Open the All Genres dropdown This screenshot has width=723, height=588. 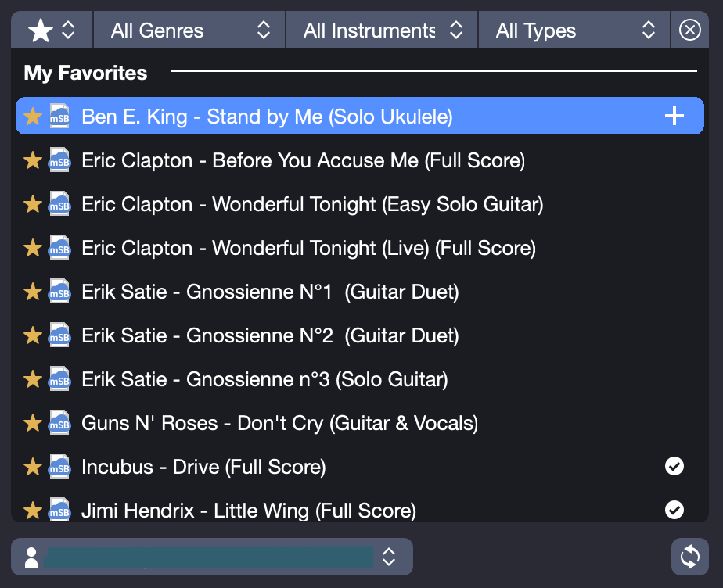tap(189, 30)
